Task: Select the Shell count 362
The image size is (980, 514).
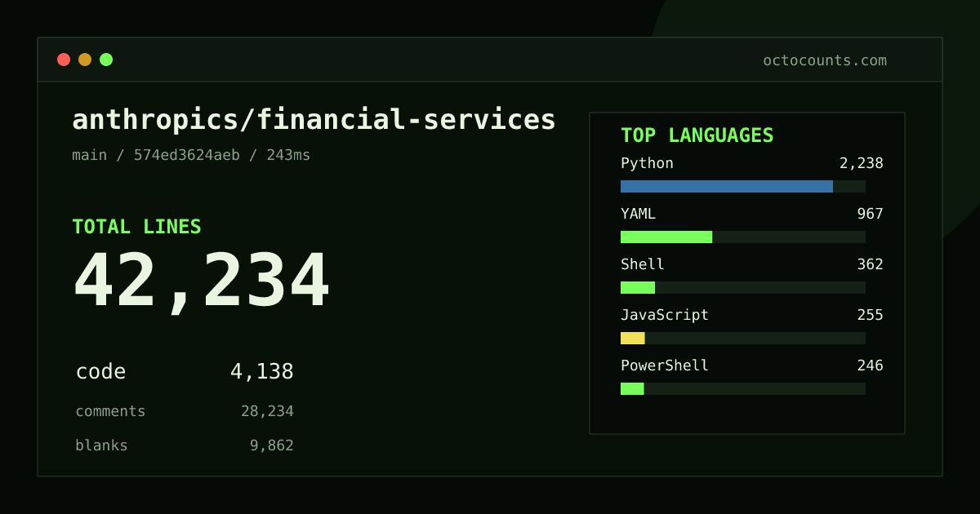Action: (870, 264)
